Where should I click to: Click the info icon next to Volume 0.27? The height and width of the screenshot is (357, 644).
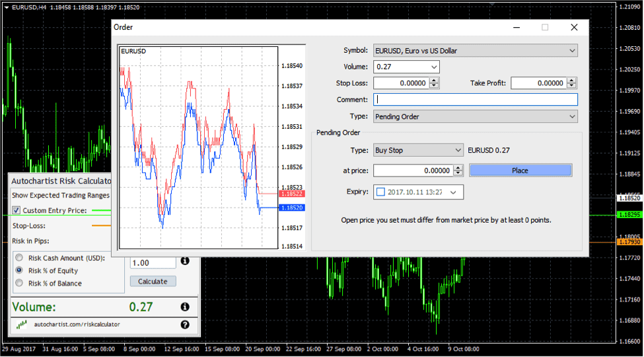(185, 307)
